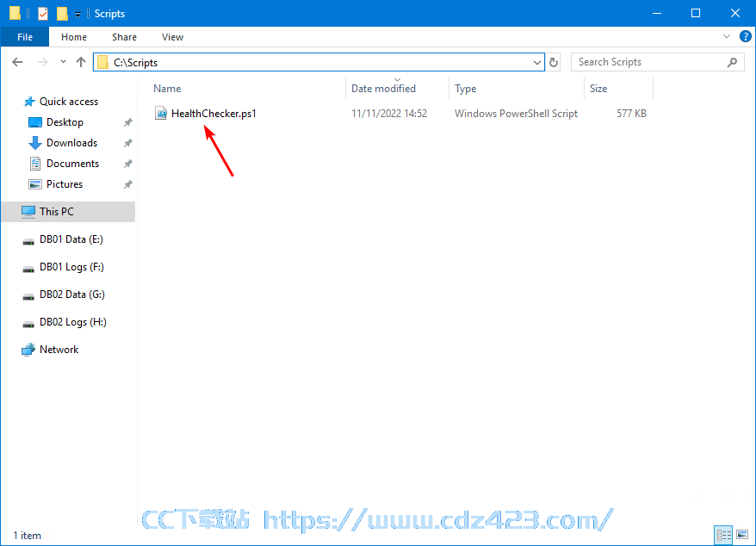Switch to the View ribbon tab

(x=172, y=37)
